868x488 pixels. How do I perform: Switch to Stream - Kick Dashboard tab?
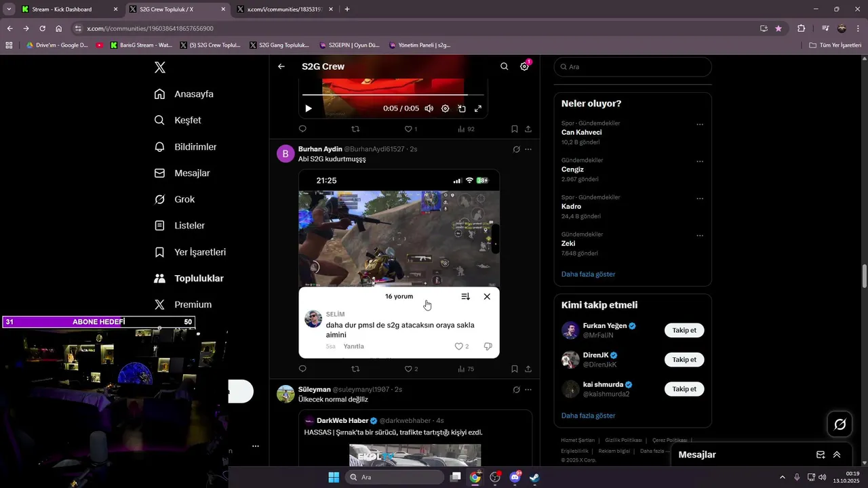coord(68,9)
